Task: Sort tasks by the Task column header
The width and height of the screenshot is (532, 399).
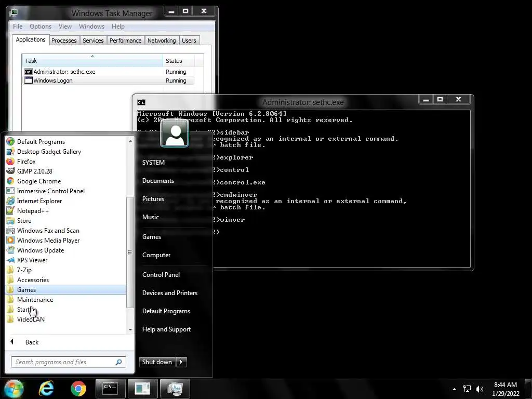Action: (x=92, y=61)
